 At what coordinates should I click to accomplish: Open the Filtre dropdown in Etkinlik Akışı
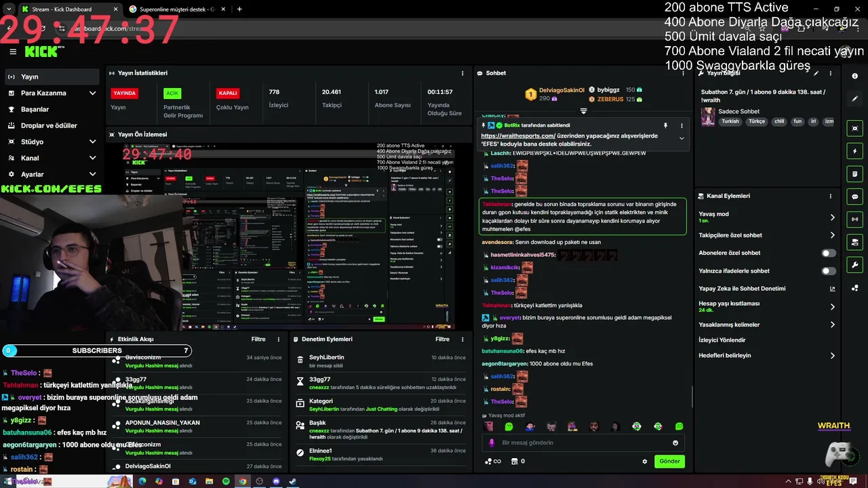coord(258,339)
